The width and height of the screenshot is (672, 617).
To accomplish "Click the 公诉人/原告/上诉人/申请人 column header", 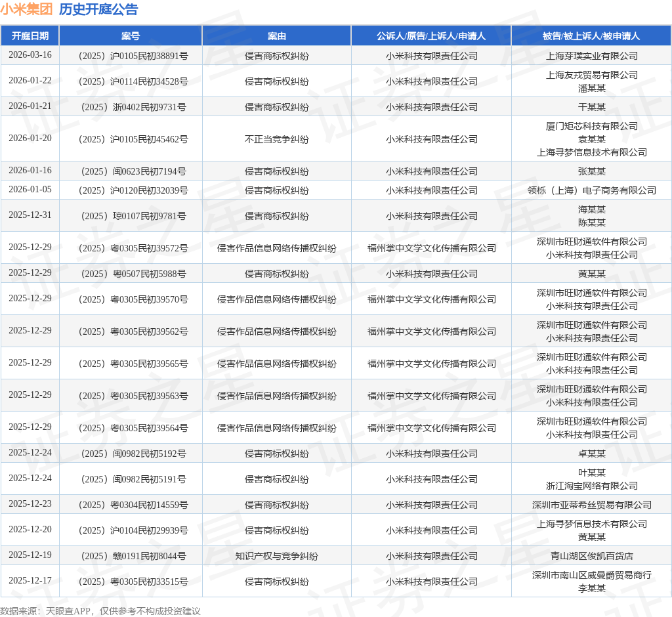I will tap(431, 36).
